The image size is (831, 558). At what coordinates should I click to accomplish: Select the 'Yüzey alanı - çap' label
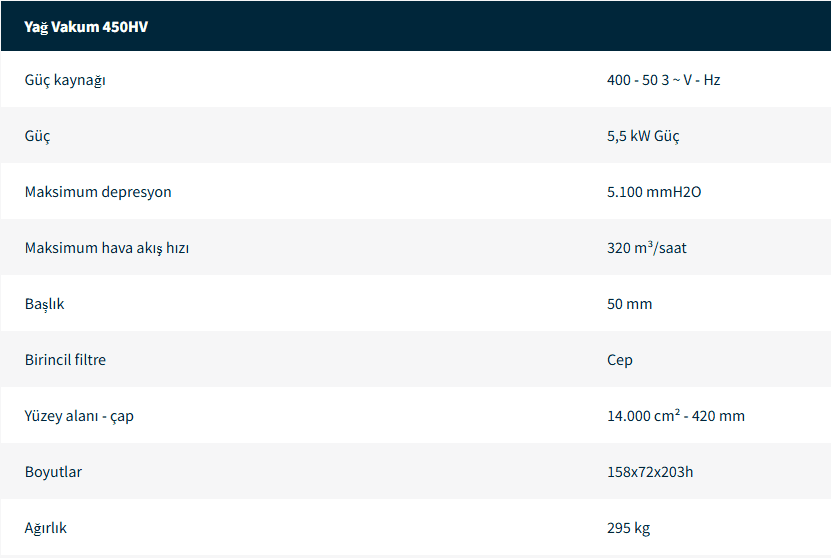click(x=79, y=416)
